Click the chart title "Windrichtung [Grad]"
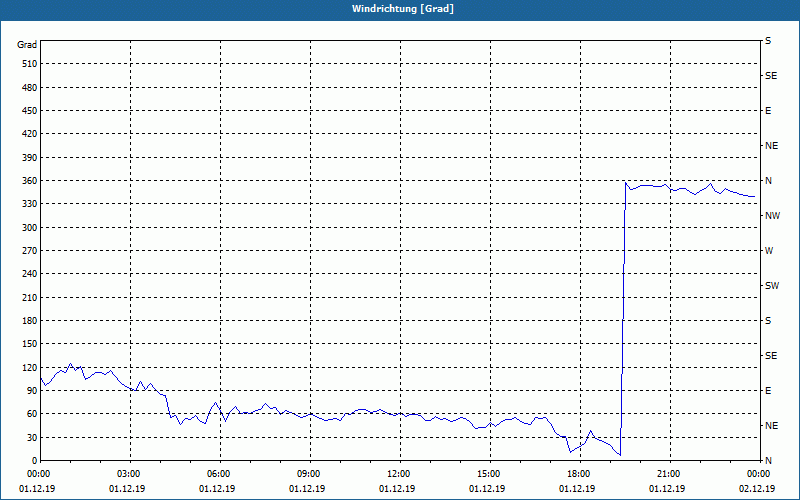The height and width of the screenshot is (500, 800). pos(403,9)
